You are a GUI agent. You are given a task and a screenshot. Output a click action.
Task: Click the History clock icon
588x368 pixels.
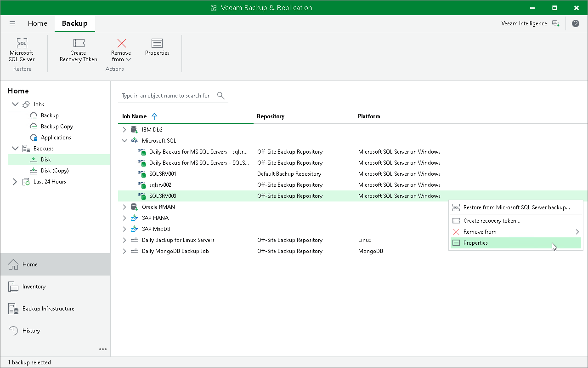[x=13, y=331]
